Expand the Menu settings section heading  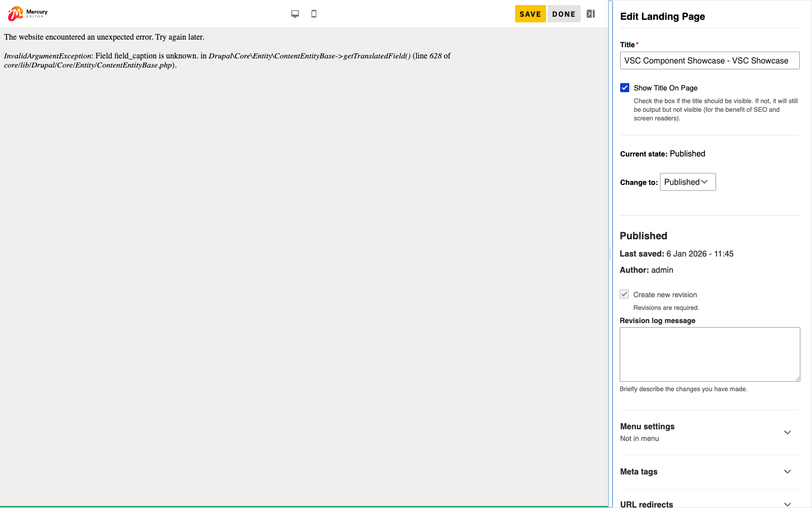point(647,426)
